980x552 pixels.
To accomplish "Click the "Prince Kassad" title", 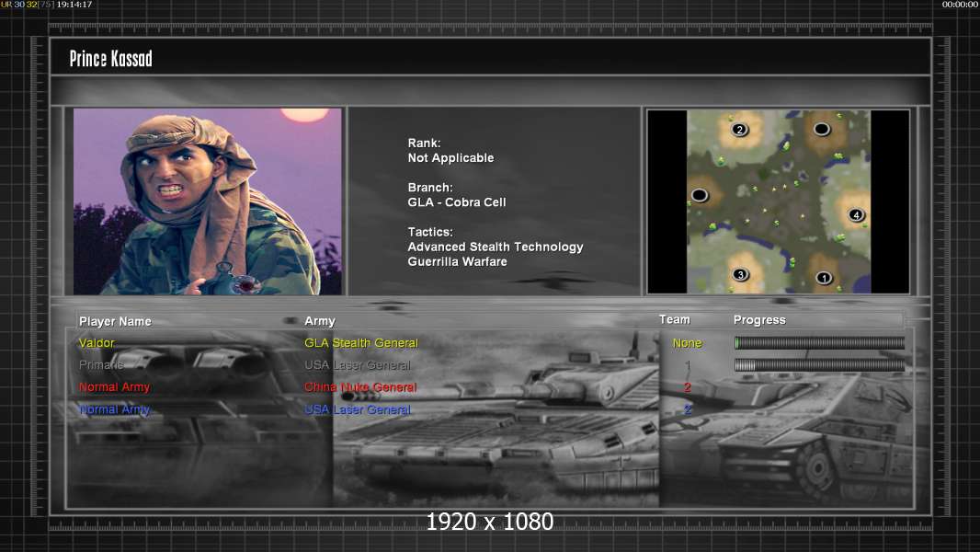I will pos(110,59).
